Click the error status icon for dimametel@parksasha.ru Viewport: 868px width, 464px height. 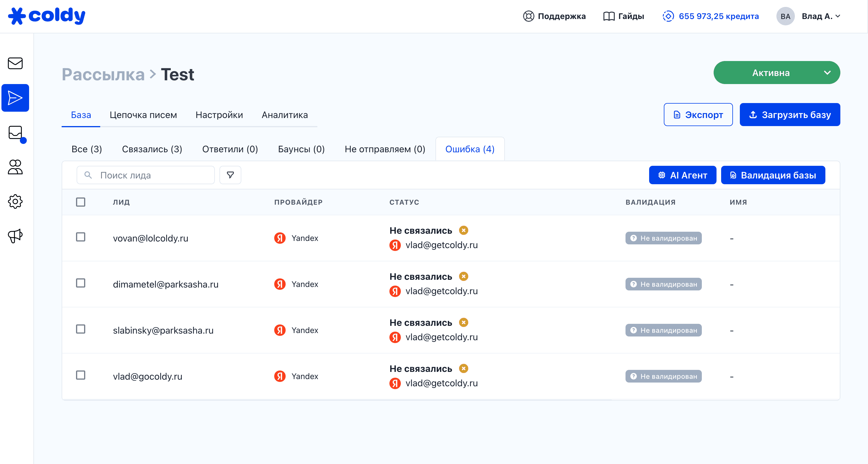point(464,276)
